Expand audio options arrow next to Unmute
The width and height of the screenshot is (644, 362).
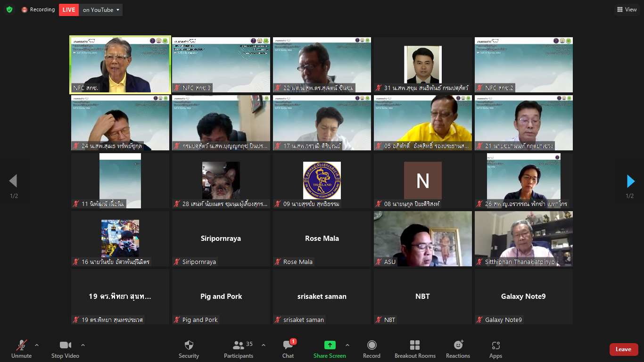point(37,345)
